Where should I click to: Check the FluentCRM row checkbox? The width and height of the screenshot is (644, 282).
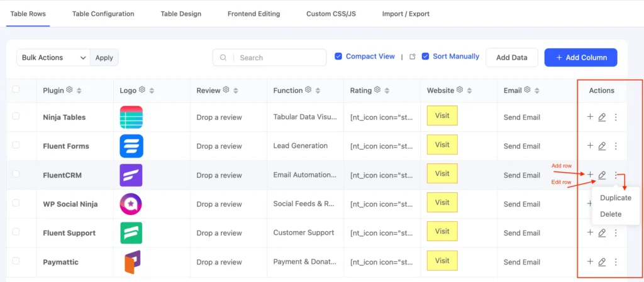pos(16,174)
